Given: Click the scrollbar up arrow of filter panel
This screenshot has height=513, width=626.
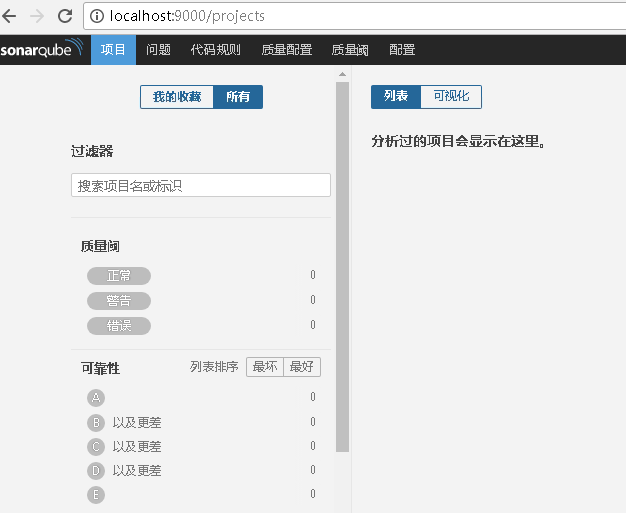Looking at the screenshot, I should tap(343, 74).
